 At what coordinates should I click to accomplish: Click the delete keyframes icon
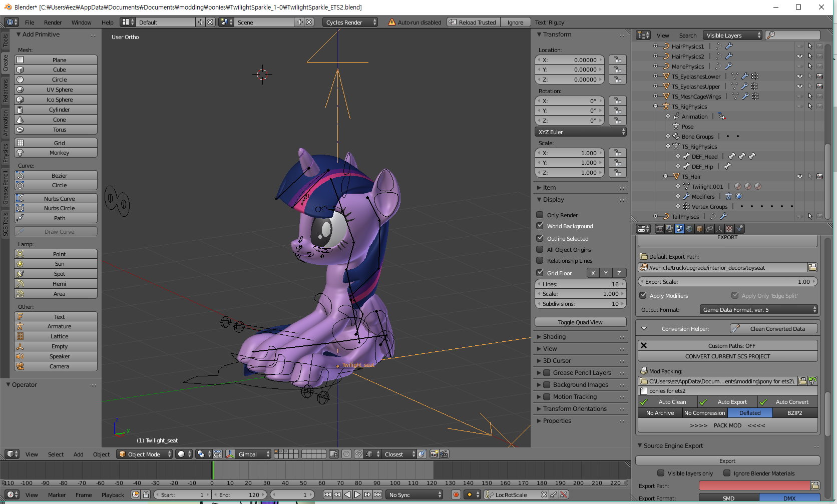(564, 494)
